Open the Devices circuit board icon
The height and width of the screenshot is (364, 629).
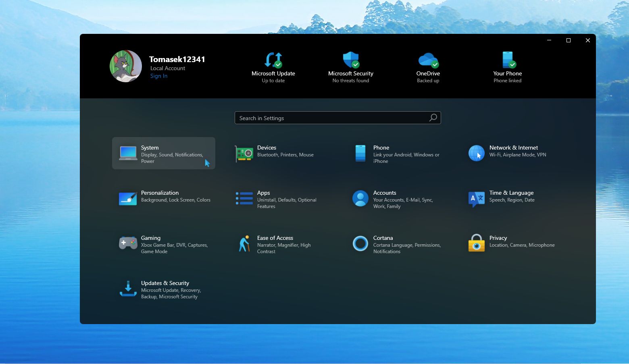pyautogui.click(x=244, y=154)
